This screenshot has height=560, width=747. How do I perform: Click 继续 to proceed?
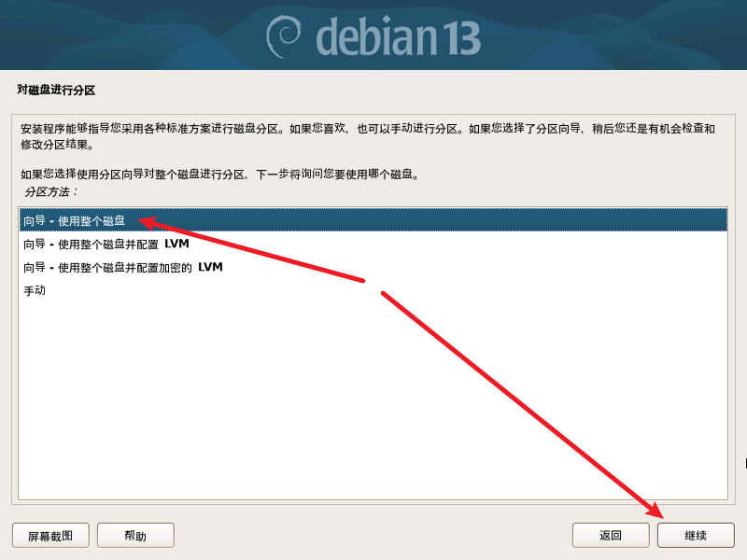point(696,535)
